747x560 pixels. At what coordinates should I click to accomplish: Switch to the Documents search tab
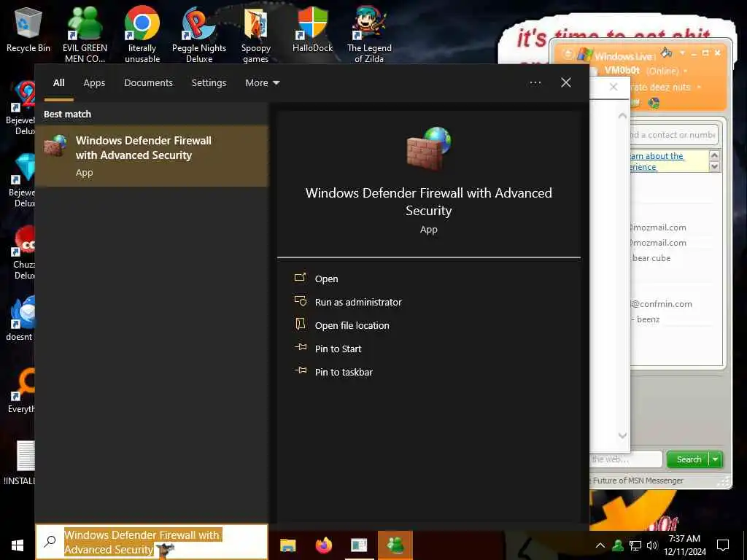(148, 83)
